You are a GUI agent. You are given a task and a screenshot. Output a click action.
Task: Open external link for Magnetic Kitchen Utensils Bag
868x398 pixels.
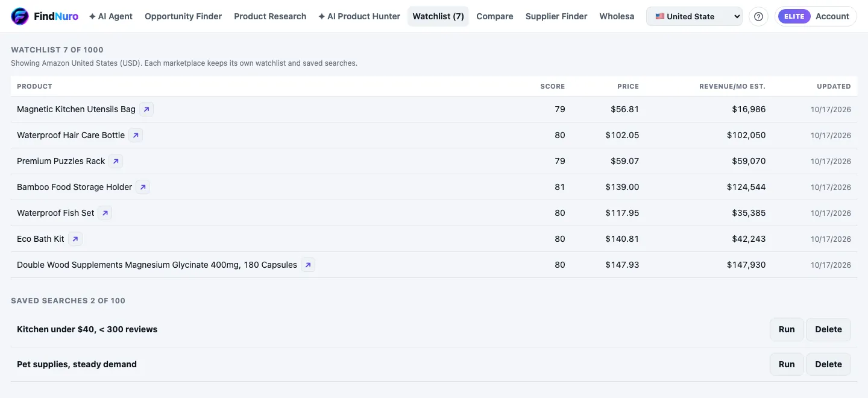[146, 109]
